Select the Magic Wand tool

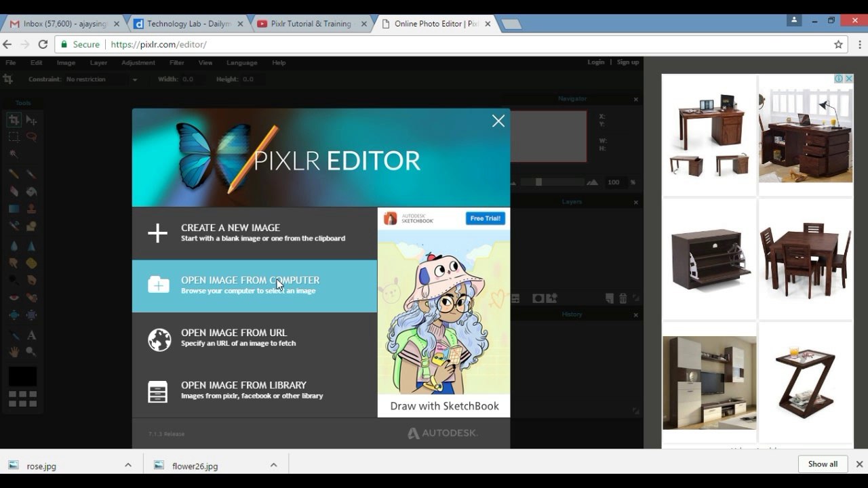(x=14, y=154)
